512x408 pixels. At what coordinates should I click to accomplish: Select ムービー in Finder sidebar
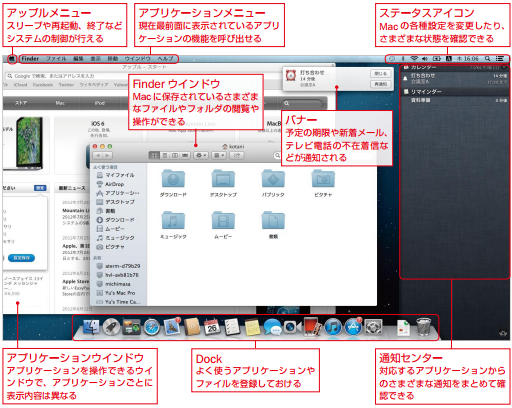pos(118,229)
